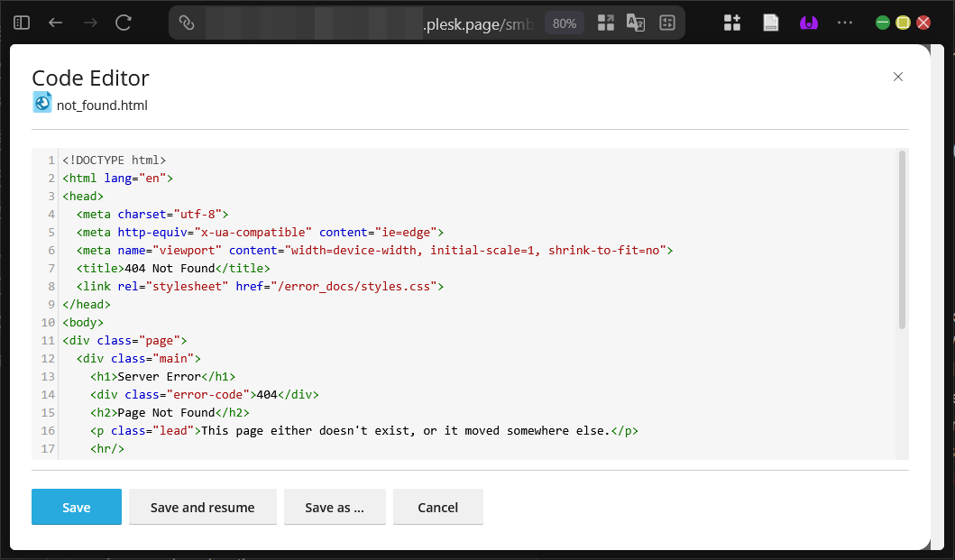The height and width of the screenshot is (560, 955).
Task: Click the stylesheet link line
Action: tap(260, 287)
